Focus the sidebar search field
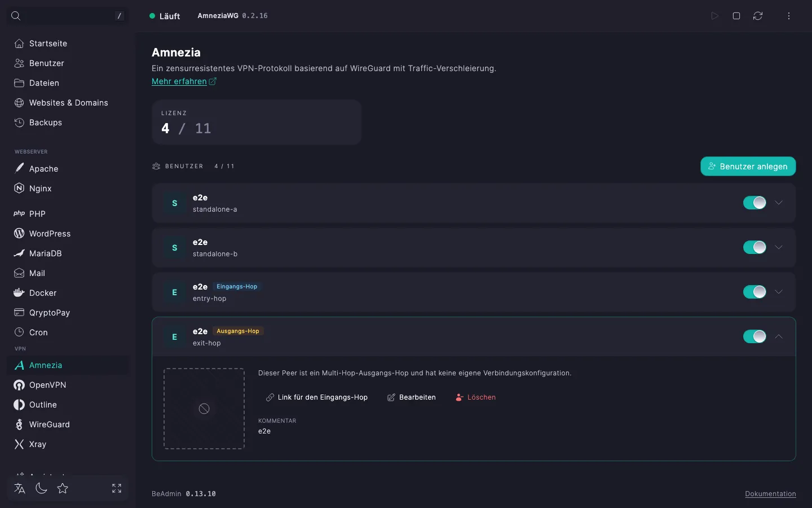 click(x=68, y=16)
